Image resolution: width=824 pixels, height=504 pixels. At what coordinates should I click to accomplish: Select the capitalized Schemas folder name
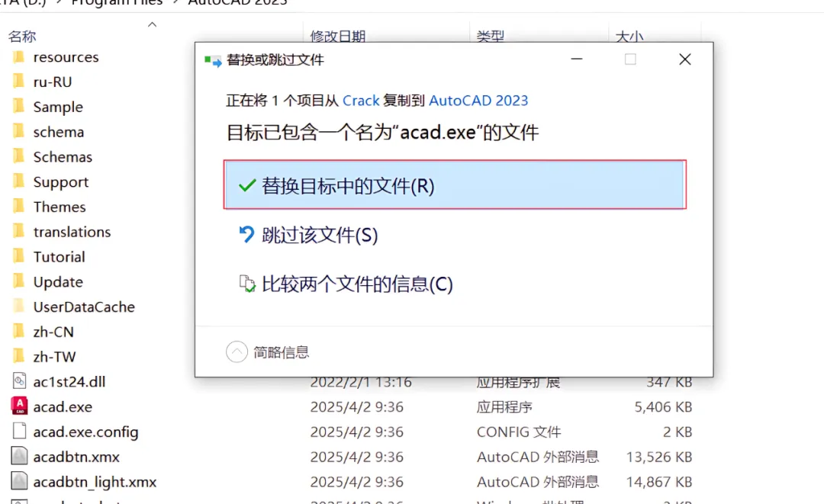(x=63, y=157)
